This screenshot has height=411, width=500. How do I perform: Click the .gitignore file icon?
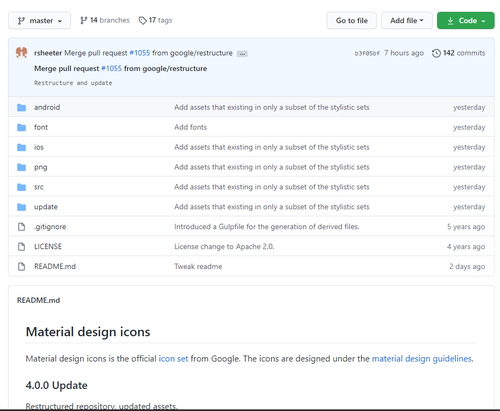point(22,227)
